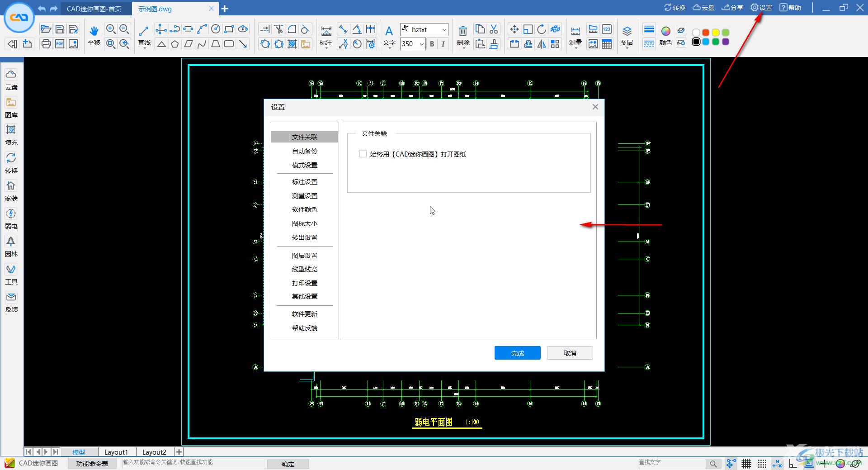Open 云盘 in the left sidebar

11,79
